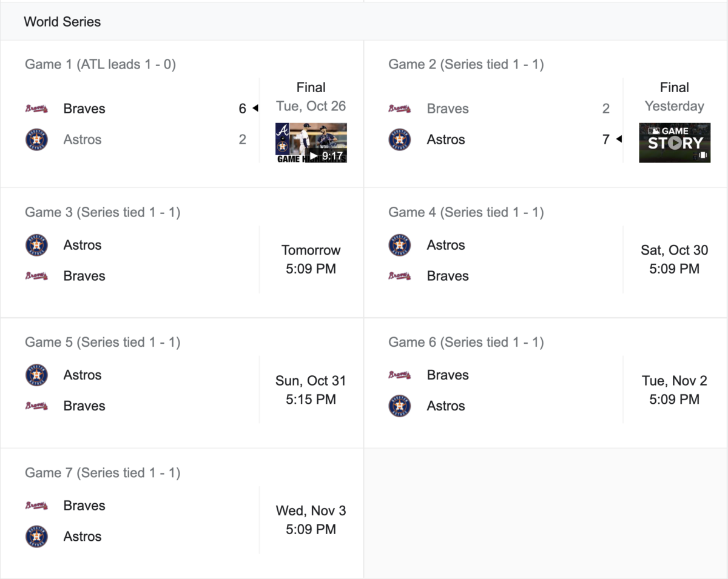Image resolution: width=728 pixels, height=579 pixels.
Task: Open Game 7 on Wed, Nov 3
Action: (182, 514)
